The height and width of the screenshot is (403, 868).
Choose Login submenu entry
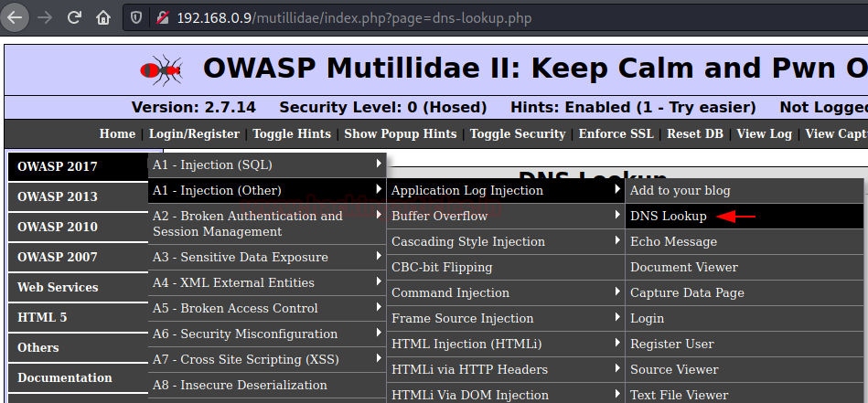tap(745, 318)
